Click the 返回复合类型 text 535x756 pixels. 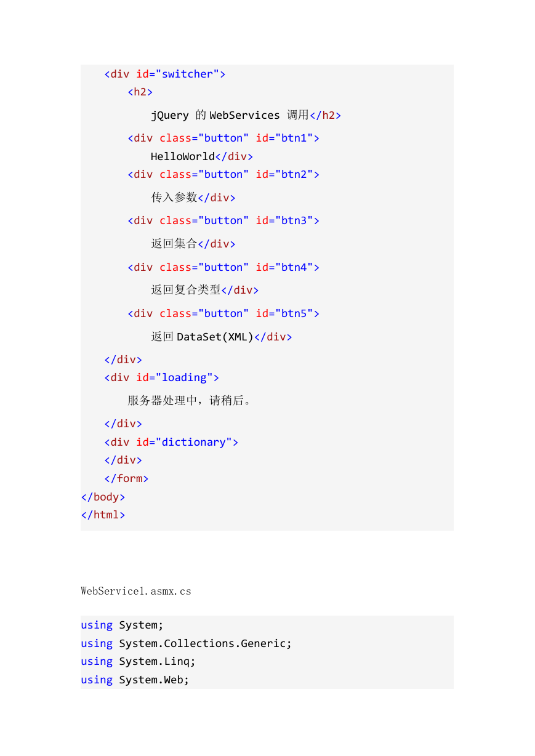[186, 290]
